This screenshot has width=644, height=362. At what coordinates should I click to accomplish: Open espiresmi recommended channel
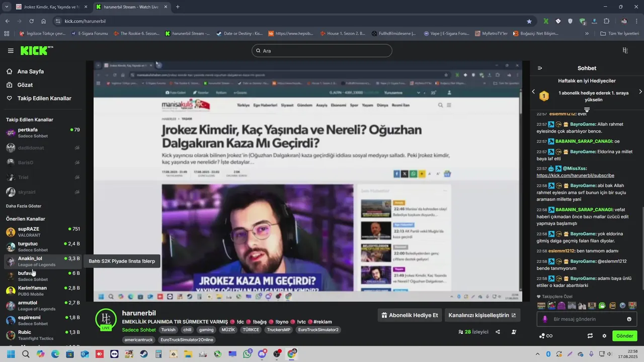[x=43, y=321]
